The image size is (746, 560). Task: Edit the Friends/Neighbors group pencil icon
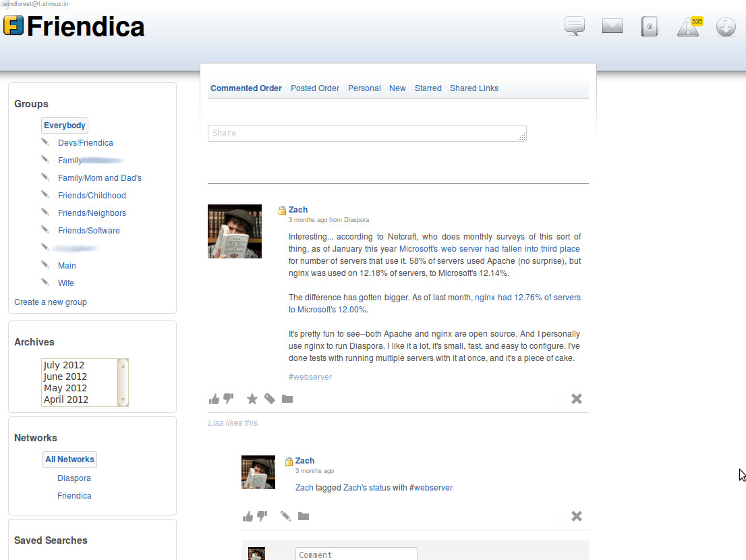45,213
